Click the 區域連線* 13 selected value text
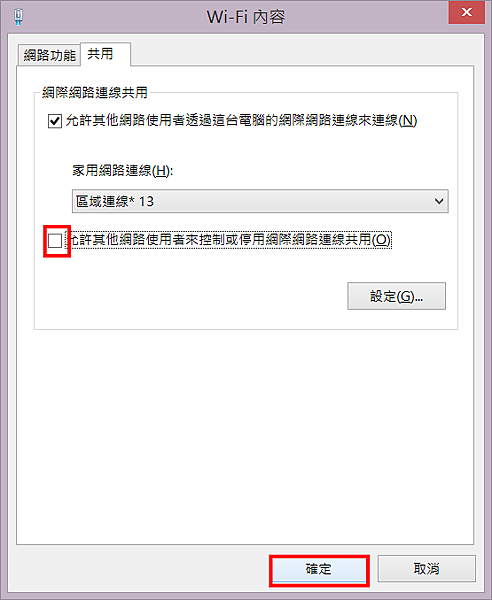 pyautogui.click(x=115, y=201)
